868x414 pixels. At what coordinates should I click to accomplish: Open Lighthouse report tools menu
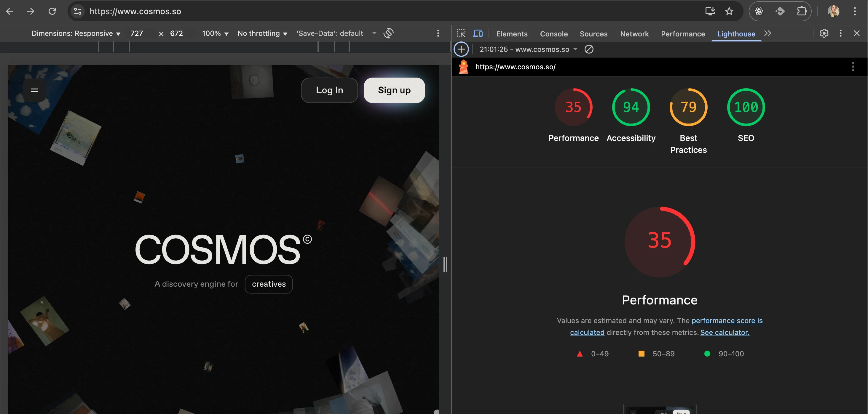[x=853, y=67]
